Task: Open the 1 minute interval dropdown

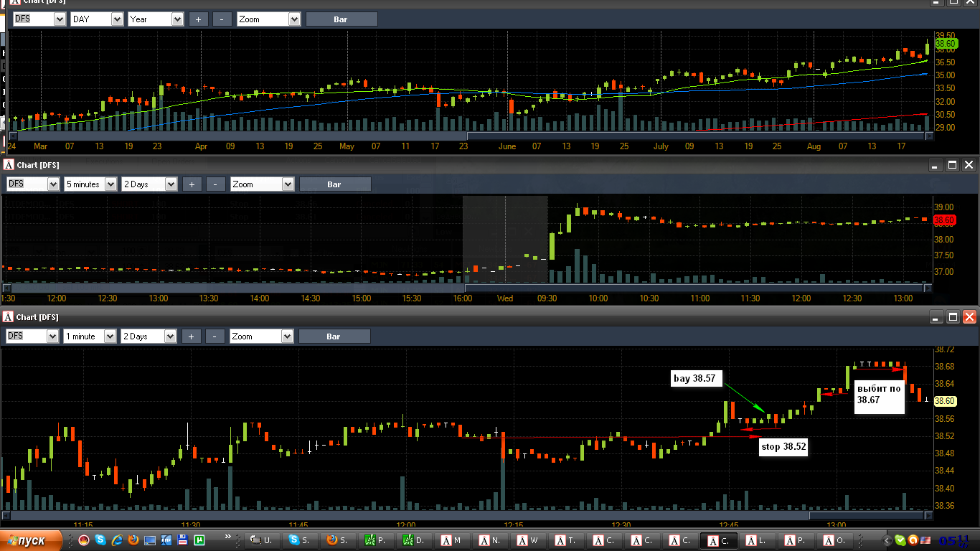Action: [90, 336]
